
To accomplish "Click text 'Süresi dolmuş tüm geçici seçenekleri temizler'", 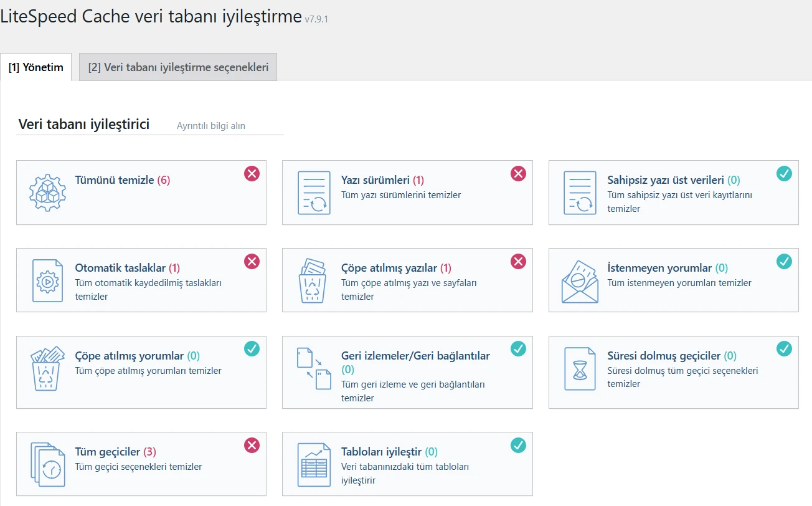I will (x=682, y=378).
